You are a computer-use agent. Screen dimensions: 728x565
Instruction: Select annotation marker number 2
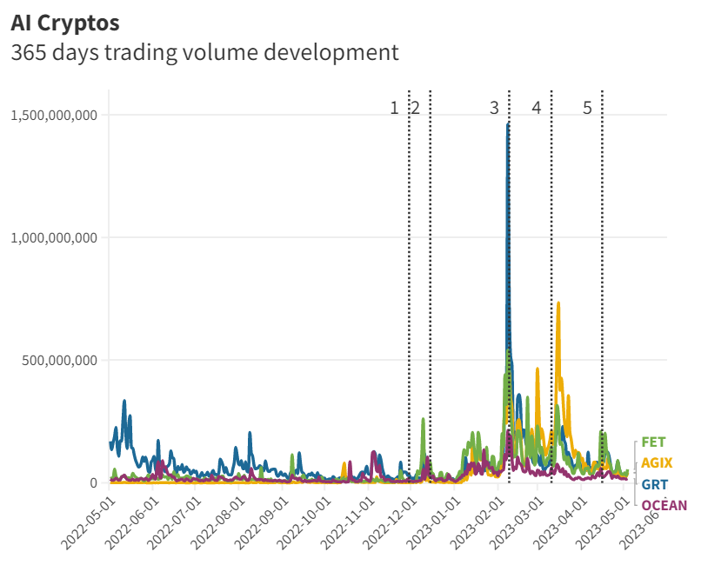(x=416, y=108)
